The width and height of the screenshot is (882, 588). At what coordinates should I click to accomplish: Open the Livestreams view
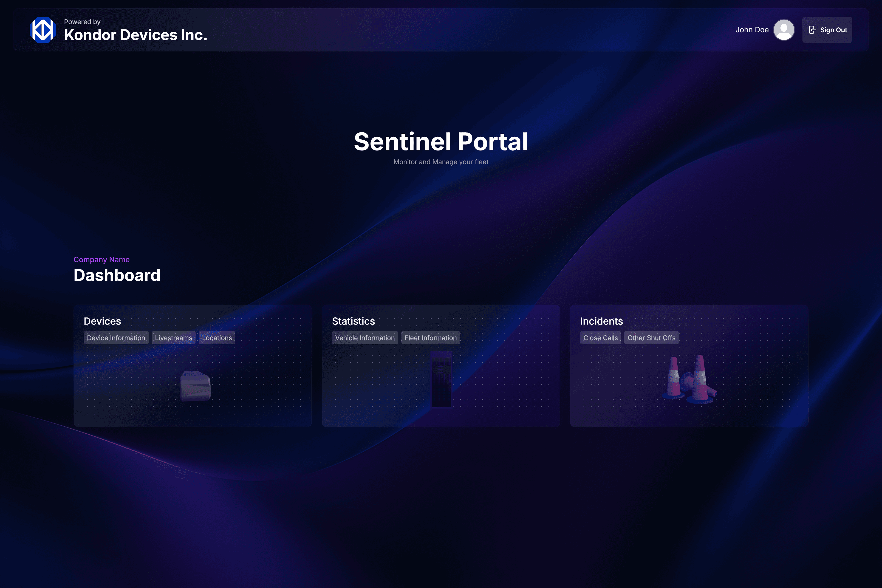(x=173, y=337)
